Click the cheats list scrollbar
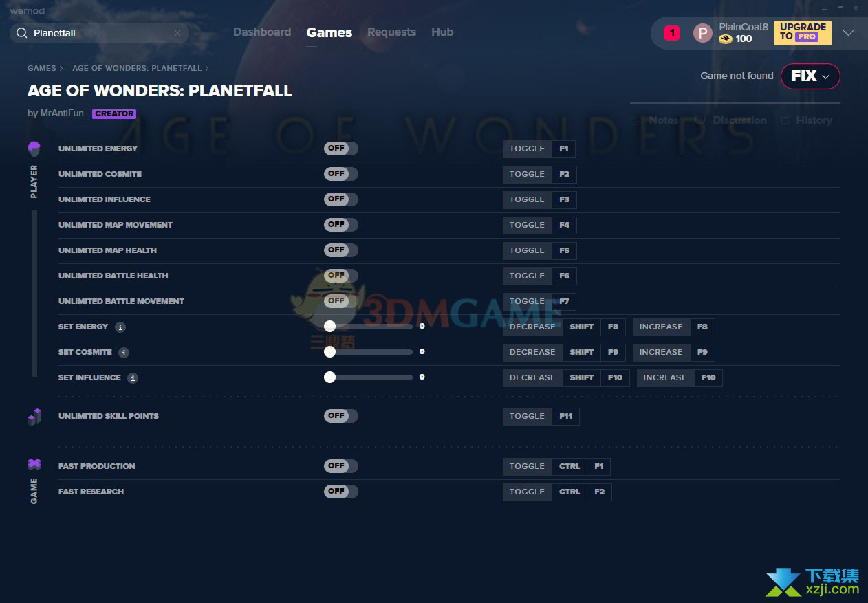The height and width of the screenshot is (603, 868). (x=34, y=294)
